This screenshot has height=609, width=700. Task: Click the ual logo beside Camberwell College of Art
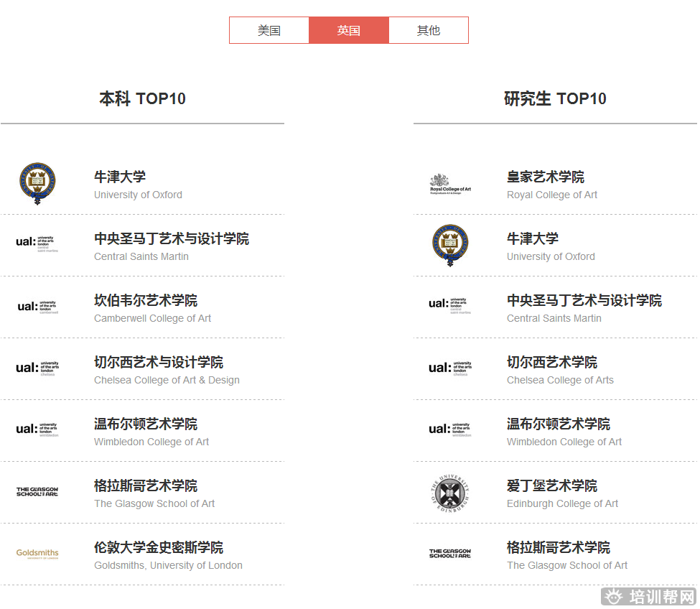coord(37,307)
